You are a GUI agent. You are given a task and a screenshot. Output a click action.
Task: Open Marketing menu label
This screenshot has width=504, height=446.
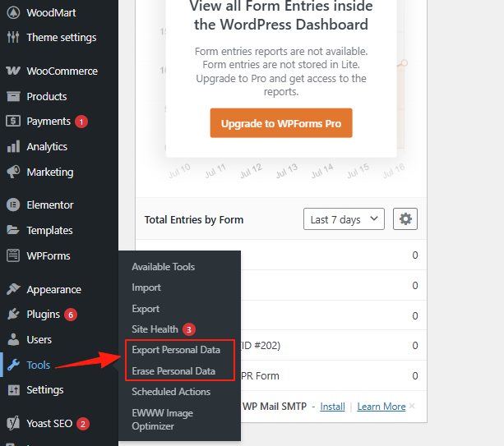50,172
